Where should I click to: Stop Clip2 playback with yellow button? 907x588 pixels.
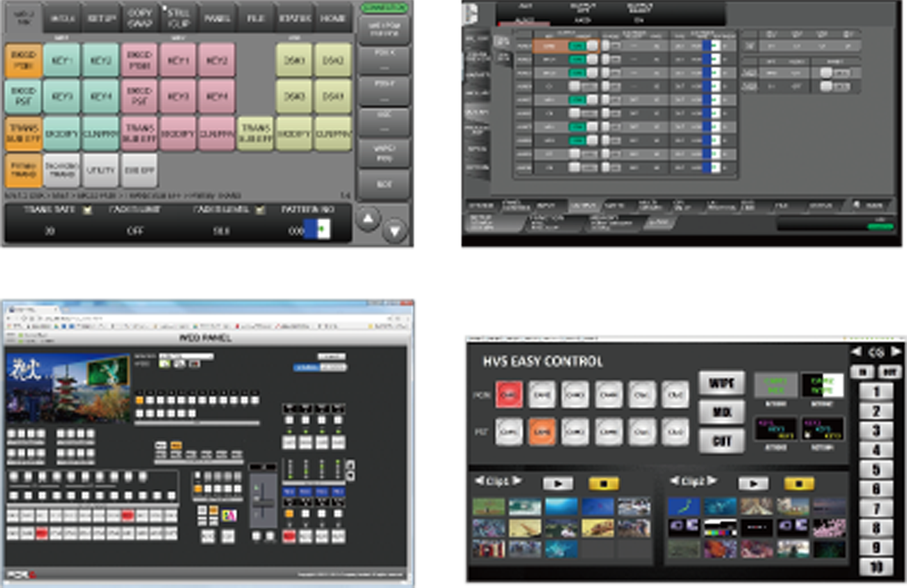pos(799,483)
